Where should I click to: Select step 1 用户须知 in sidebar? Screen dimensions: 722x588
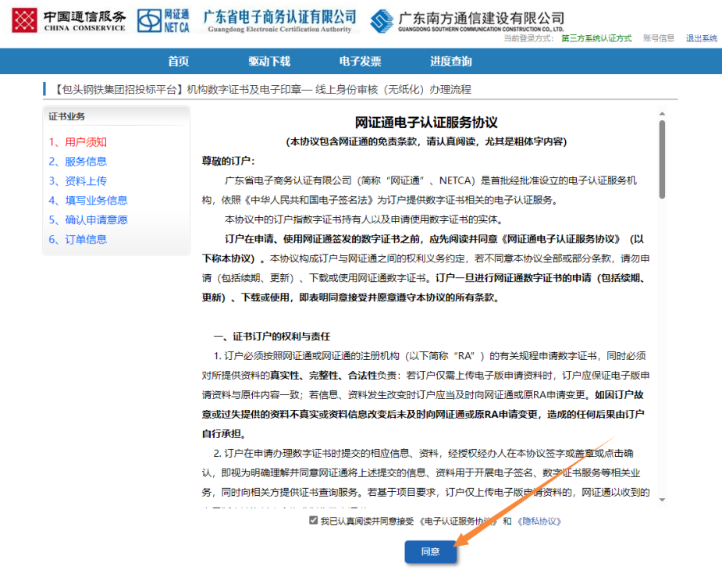(x=77, y=142)
